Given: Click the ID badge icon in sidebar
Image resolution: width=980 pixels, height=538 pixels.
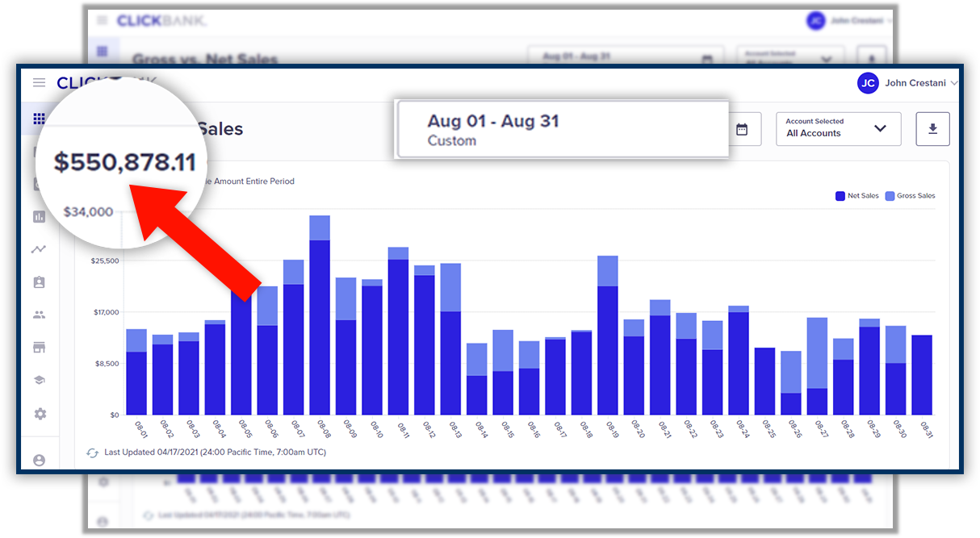Looking at the screenshot, I should point(39,282).
